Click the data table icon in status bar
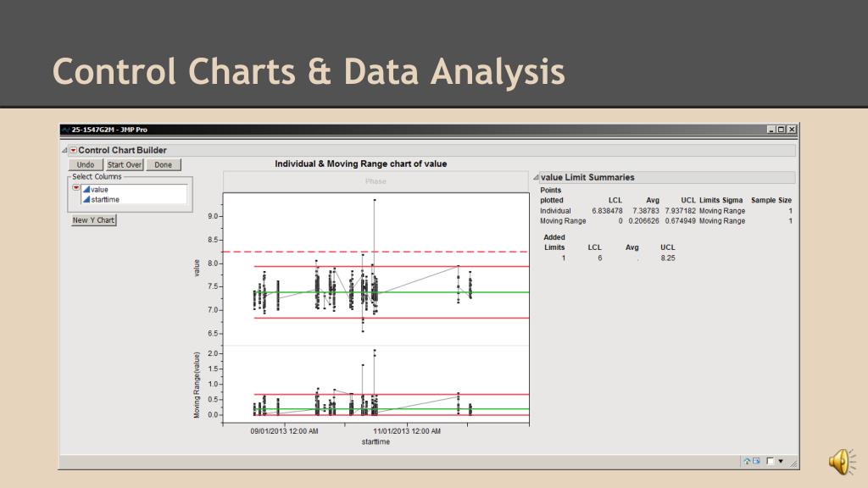The image size is (868, 488). [756, 461]
